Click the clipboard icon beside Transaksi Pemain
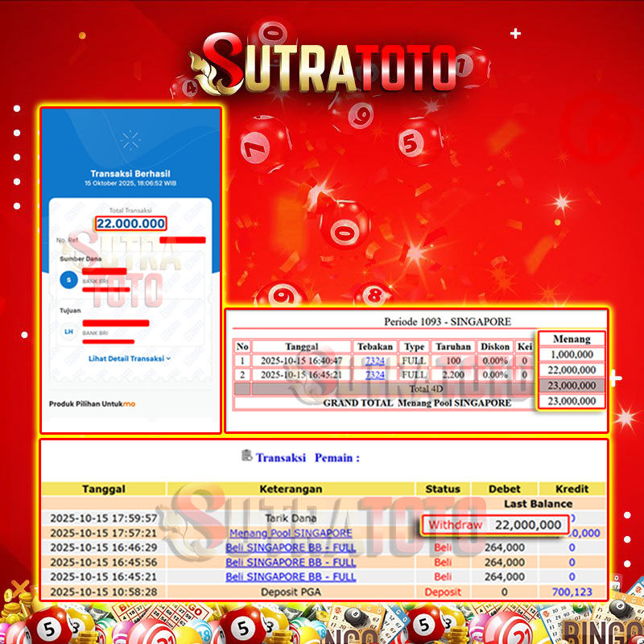The image size is (644, 644). [x=246, y=456]
